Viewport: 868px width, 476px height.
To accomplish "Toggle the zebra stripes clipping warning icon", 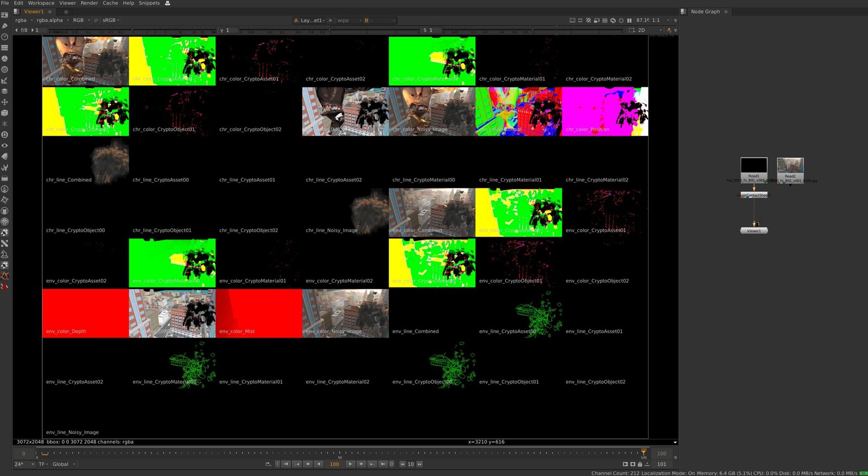I will point(588,21).
